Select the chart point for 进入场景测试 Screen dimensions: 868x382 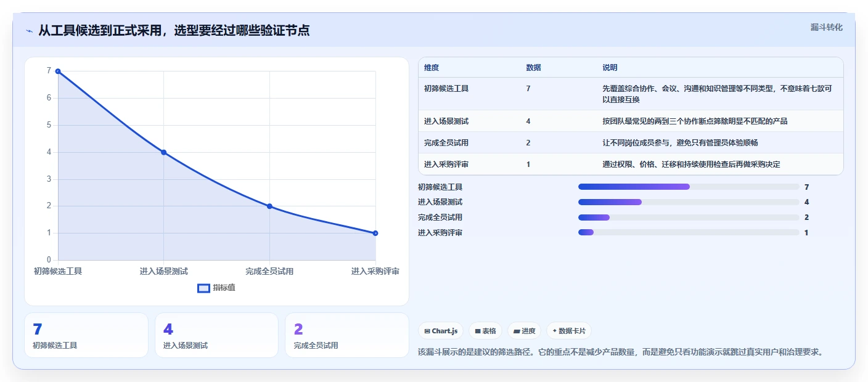click(x=163, y=152)
